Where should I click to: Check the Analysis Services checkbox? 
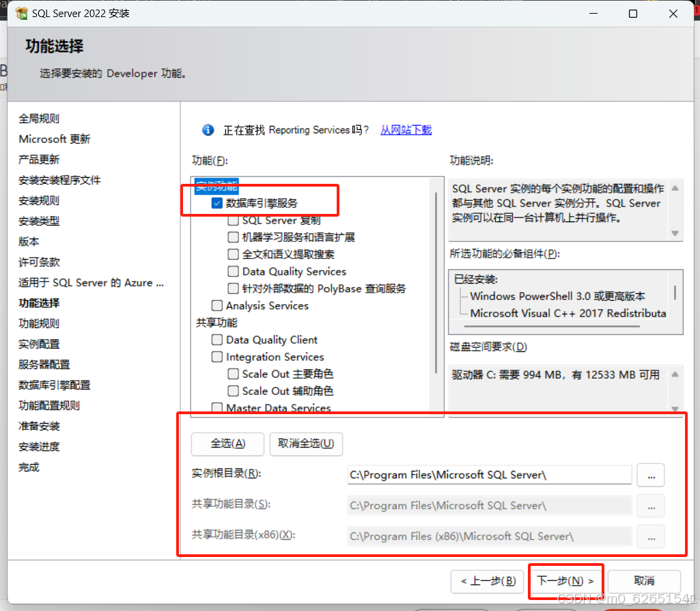(x=217, y=305)
